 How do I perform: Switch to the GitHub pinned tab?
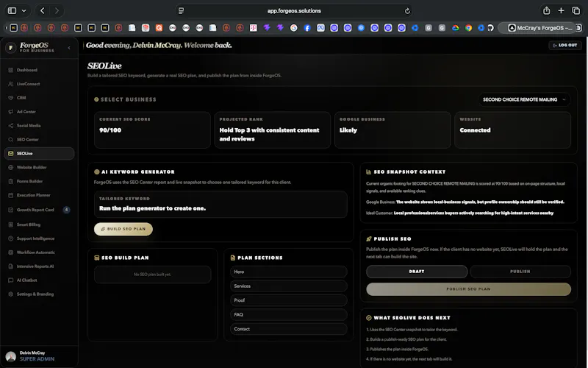(x=490, y=28)
